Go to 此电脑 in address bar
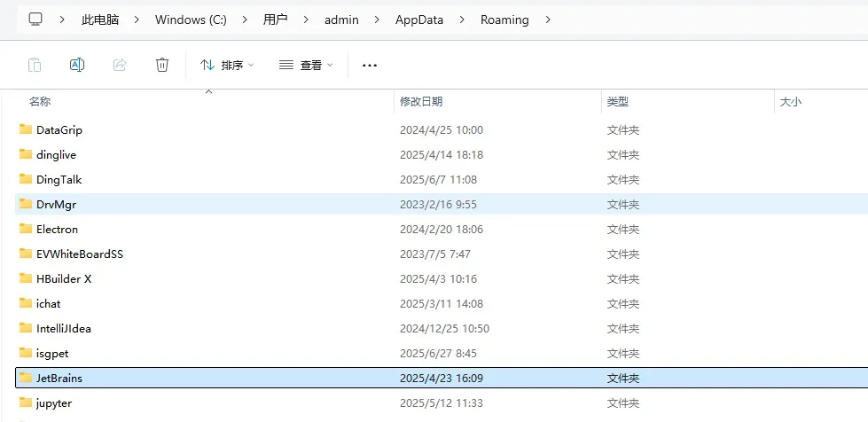This screenshot has width=868, height=422. tap(100, 20)
